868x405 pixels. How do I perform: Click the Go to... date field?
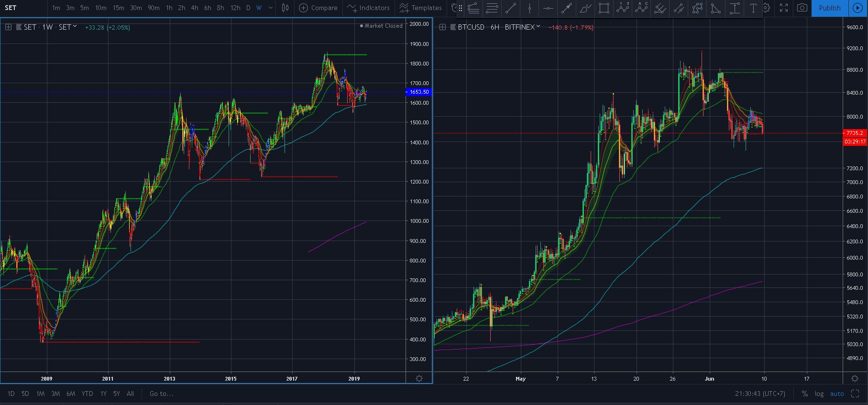pos(161,394)
